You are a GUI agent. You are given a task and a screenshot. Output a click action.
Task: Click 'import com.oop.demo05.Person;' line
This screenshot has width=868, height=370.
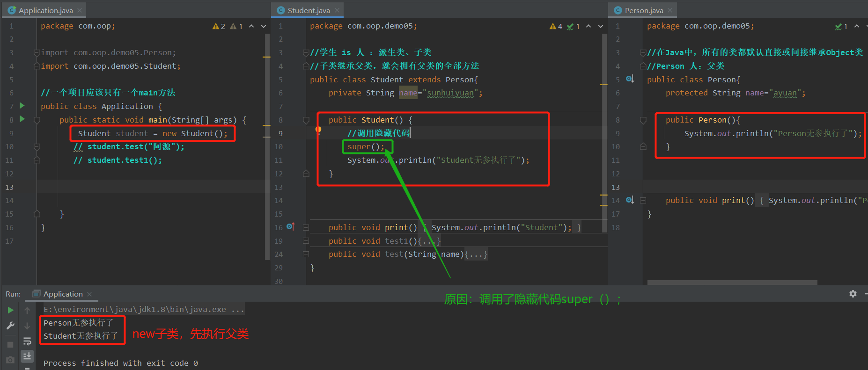click(108, 53)
